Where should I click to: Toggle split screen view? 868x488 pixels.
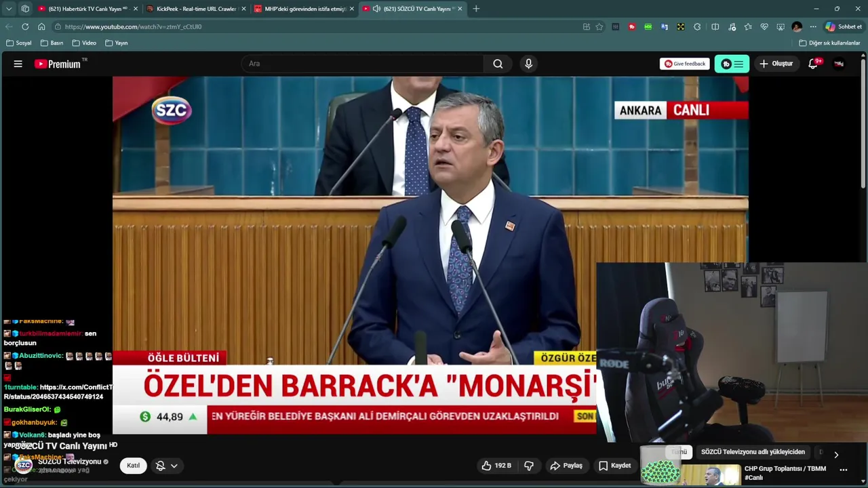tap(715, 26)
